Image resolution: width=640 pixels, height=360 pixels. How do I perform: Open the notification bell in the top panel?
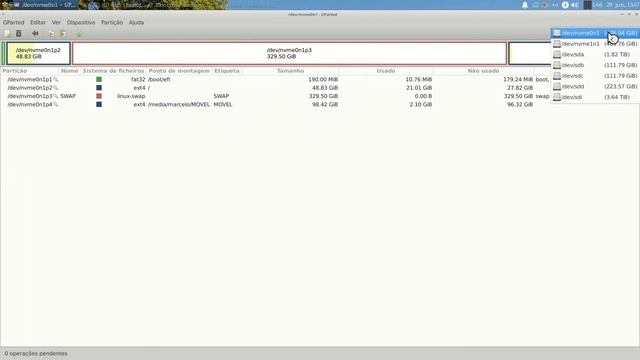525,5
